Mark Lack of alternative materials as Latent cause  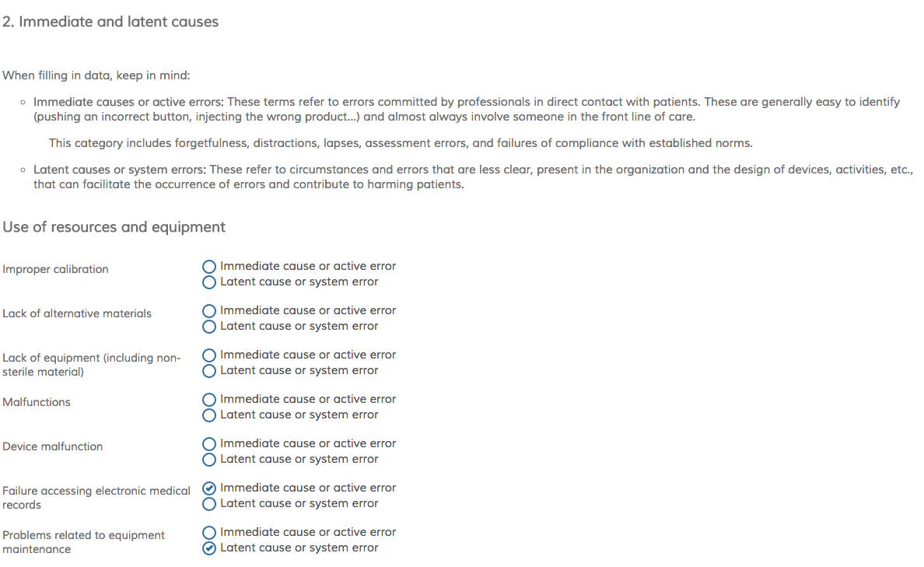tap(209, 327)
